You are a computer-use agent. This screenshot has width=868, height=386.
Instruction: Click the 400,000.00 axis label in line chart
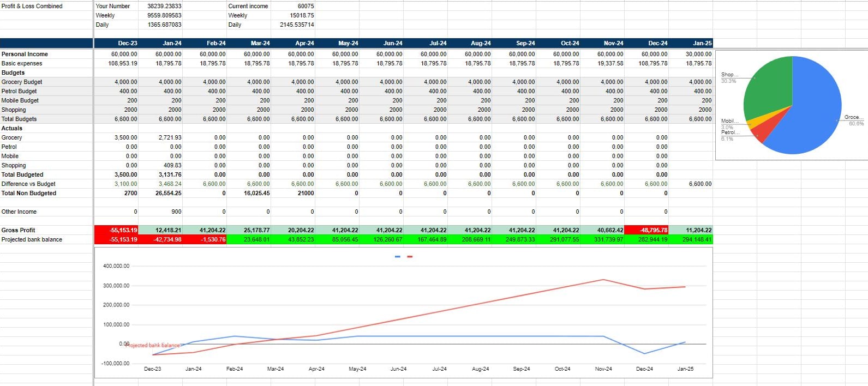pyautogui.click(x=116, y=266)
